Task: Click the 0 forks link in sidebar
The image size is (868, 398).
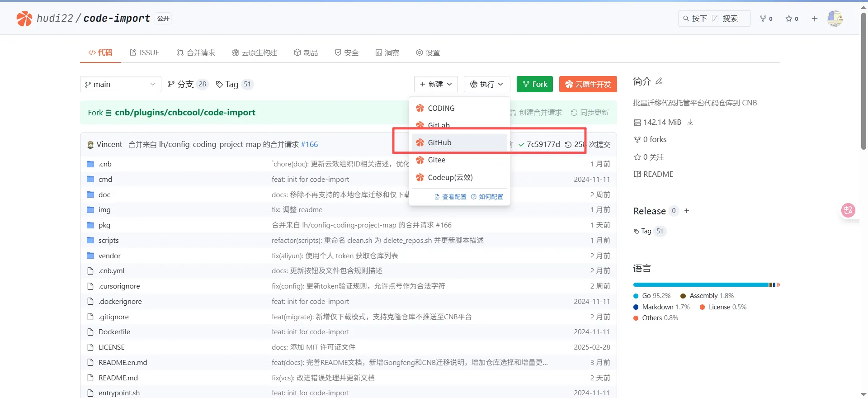Action: pyautogui.click(x=650, y=140)
